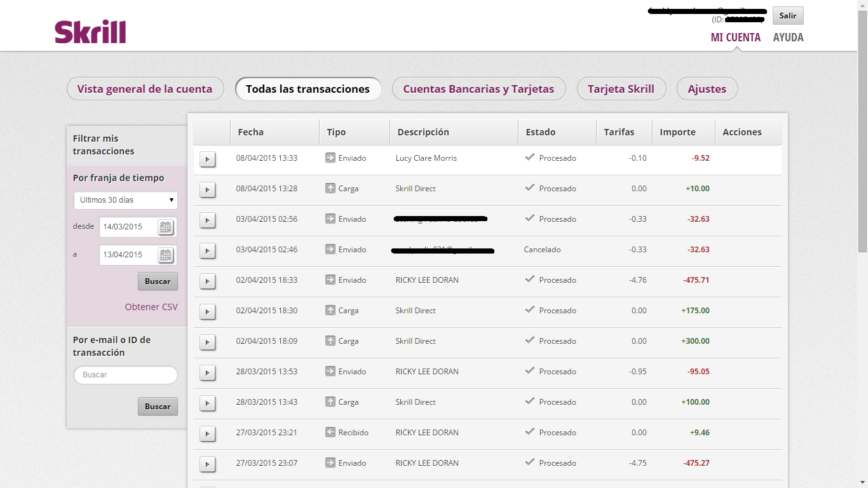
Task: Click the Enviado icon for 03/04/2015 02:56
Action: (330, 219)
